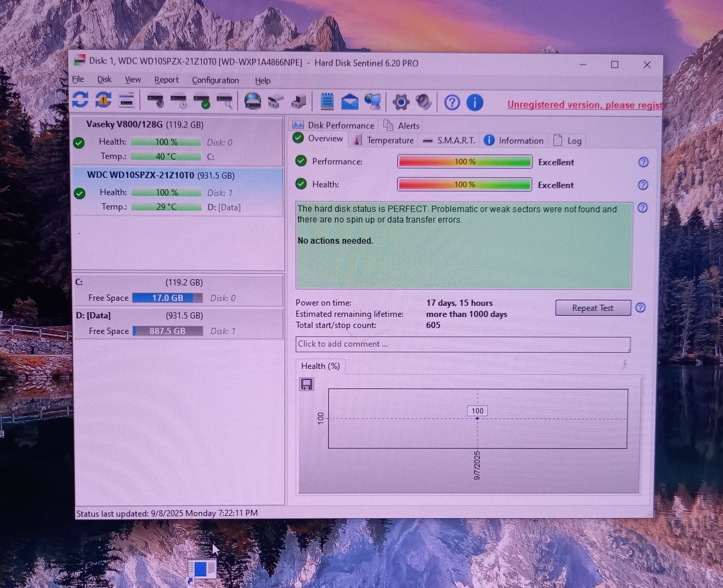Open the Report menu

tap(166, 80)
